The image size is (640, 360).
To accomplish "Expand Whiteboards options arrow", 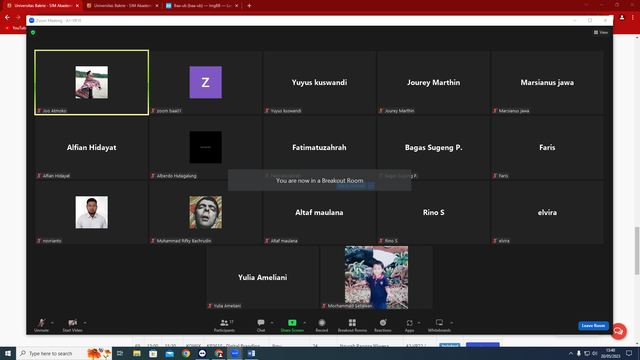I will pos(451,323).
